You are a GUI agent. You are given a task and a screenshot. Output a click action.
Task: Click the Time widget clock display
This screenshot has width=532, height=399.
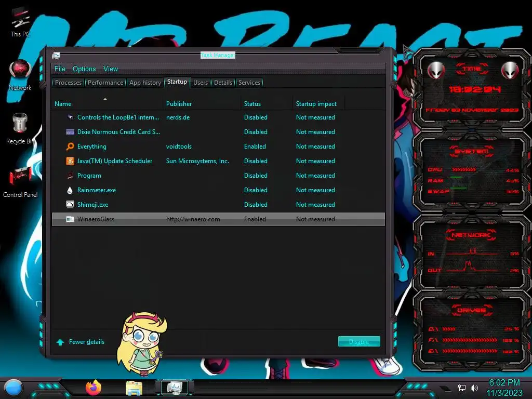click(x=475, y=89)
